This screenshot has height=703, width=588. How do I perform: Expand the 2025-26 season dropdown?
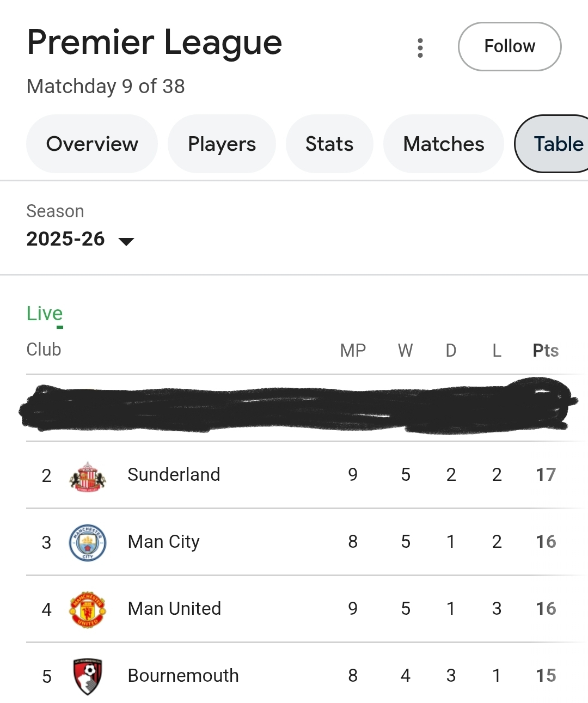tap(66, 239)
